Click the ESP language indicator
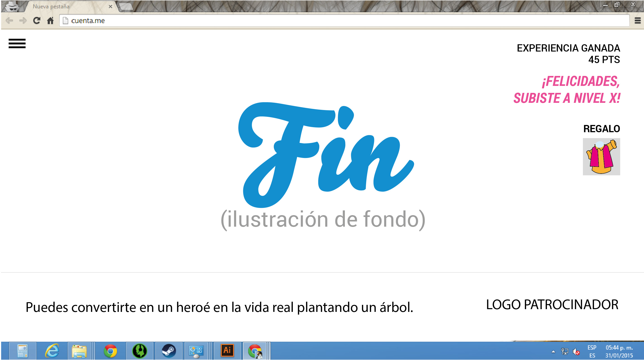Viewport: 644px width, 360px height. [x=592, y=348]
